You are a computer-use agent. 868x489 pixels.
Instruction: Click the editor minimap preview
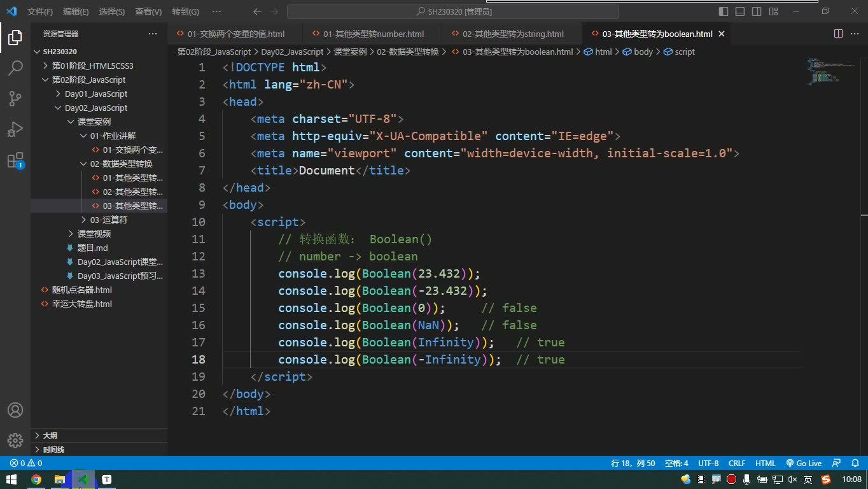click(830, 71)
